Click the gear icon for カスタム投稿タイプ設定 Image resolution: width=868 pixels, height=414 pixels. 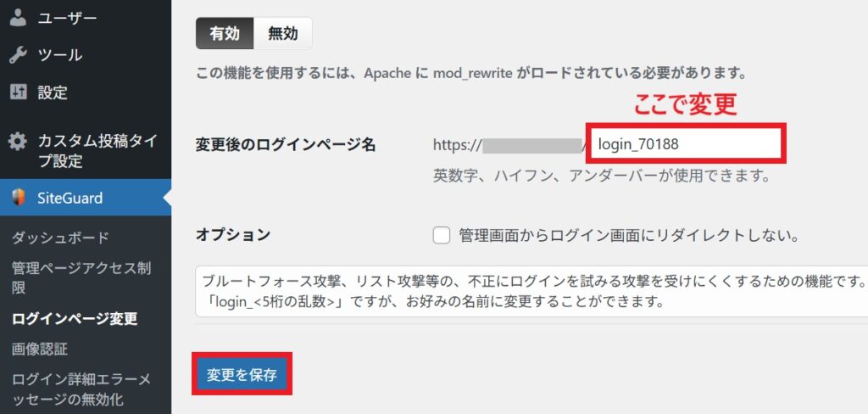click(x=18, y=142)
